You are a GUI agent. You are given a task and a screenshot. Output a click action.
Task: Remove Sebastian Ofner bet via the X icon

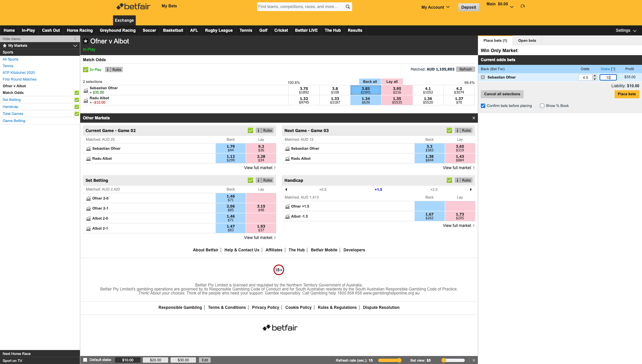tap(483, 77)
